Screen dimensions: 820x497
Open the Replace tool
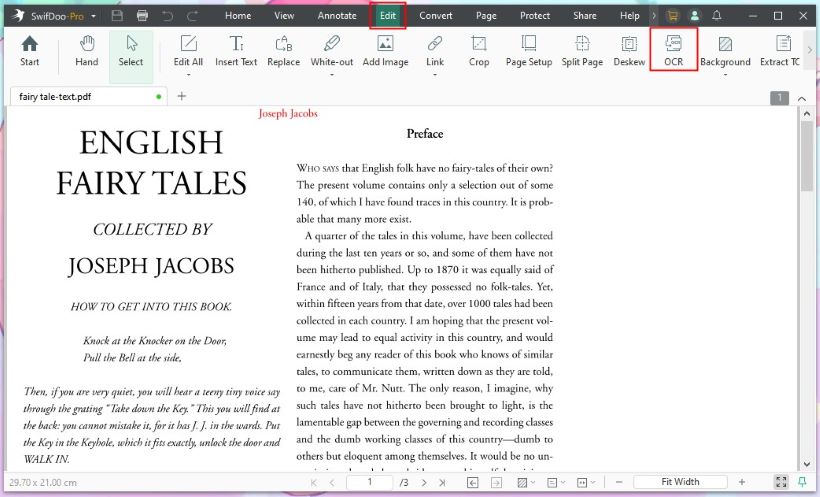(x=283, y=51)
